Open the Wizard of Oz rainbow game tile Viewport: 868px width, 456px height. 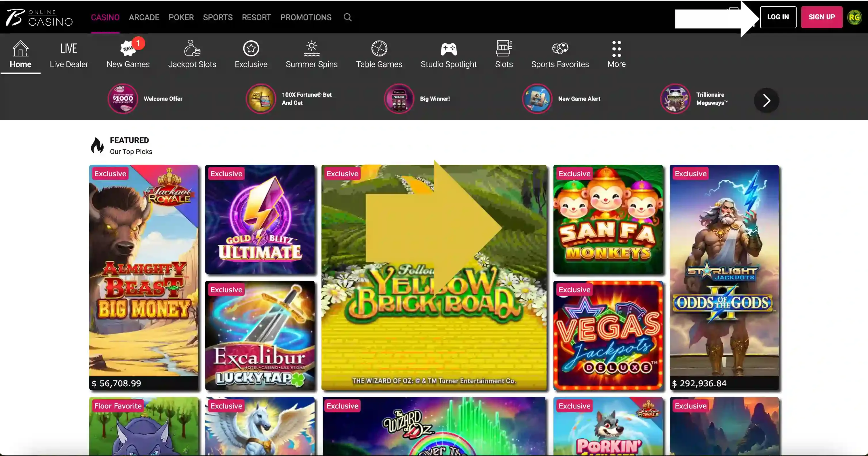pos(434,426)
